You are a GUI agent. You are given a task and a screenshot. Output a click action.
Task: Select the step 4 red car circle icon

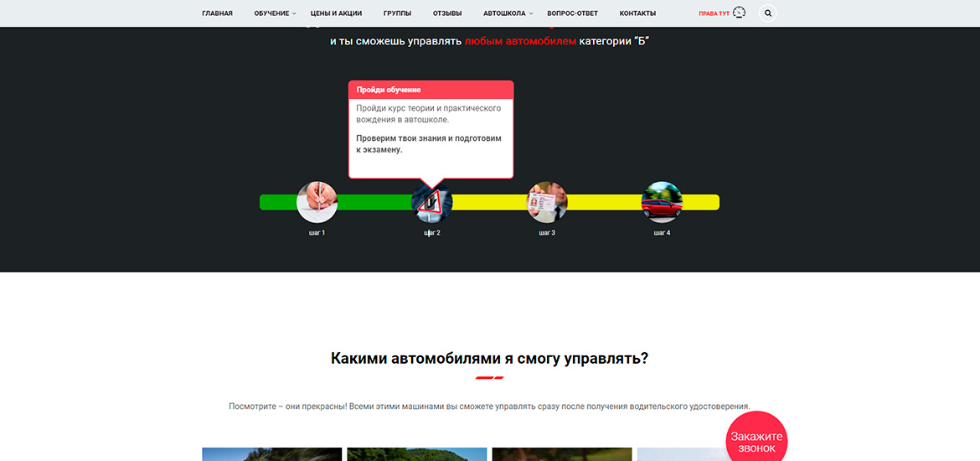click(662, 202)
